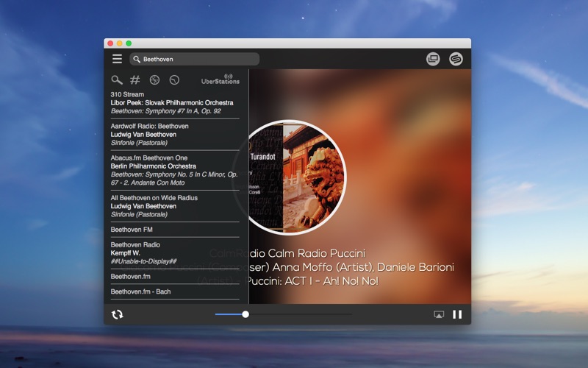The height and width of the screenshot is (368, 588).
Task: Pause playback
Action: pos(457,314)
